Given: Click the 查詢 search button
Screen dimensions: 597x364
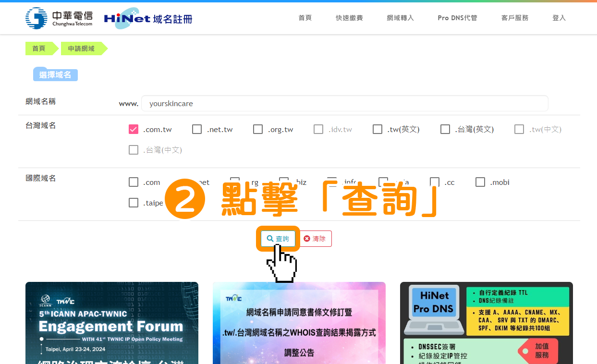Looking at the screenshot, I should (278, 239).
